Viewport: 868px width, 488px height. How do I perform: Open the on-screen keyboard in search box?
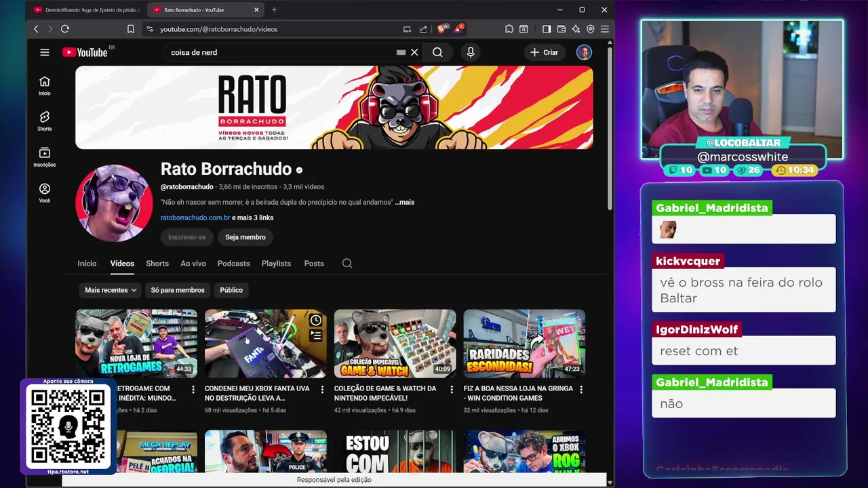click(401, 52)
